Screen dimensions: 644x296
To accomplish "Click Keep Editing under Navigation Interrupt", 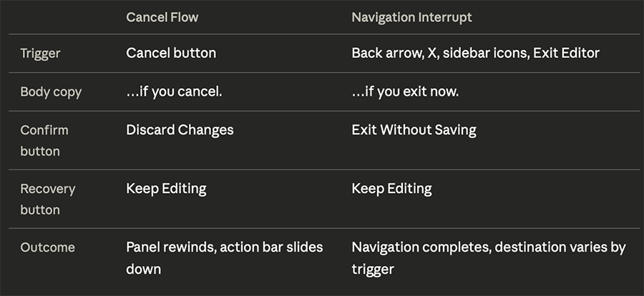I will click(x=391, y=189).
